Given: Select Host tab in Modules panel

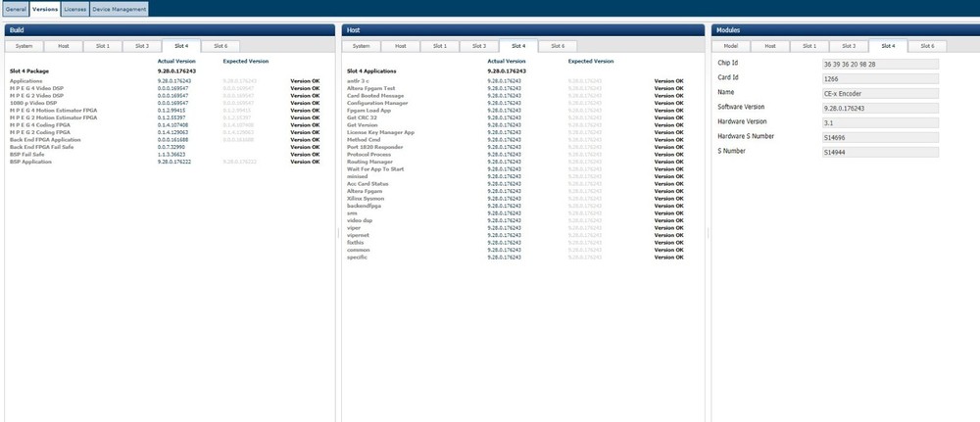Looking at the screenshot, I should coord(770,46).
